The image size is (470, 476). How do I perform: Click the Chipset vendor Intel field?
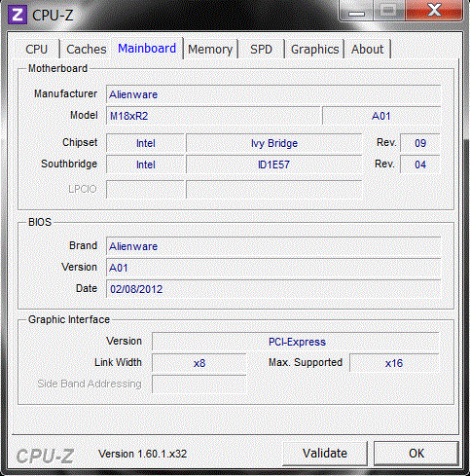[x=145, y=143]
